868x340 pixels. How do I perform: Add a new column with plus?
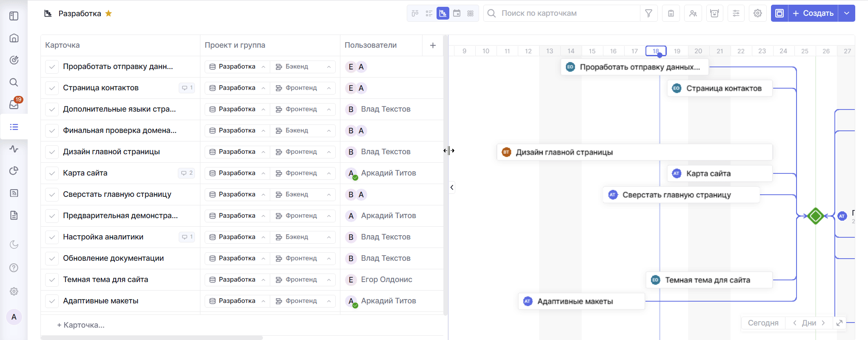433,45
